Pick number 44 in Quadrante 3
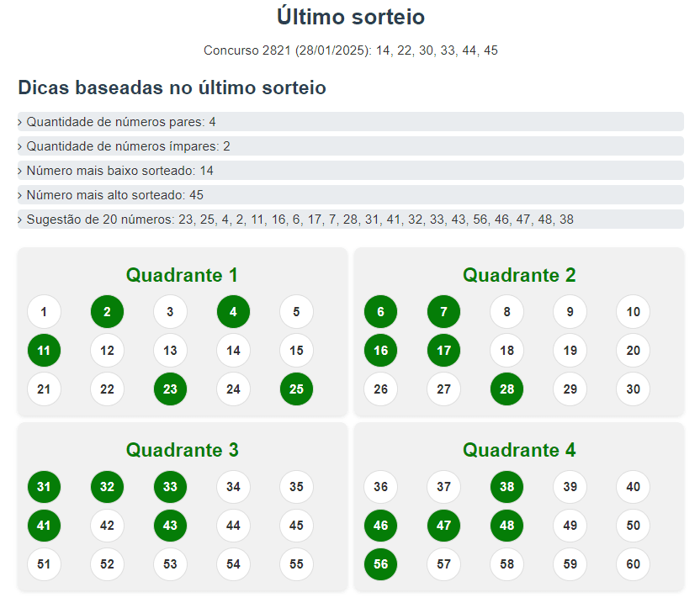 tap(233, 526)
